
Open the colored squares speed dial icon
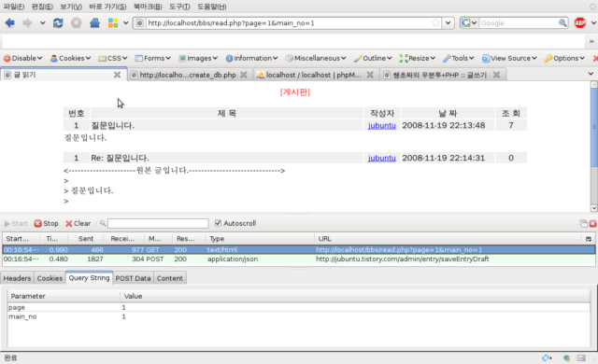click(x=113, y=22)
